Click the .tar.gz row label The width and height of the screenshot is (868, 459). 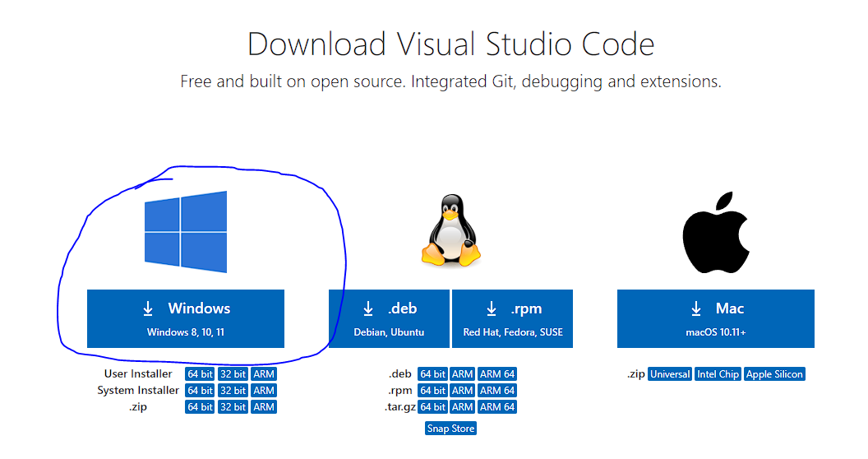tap(399, 407)
